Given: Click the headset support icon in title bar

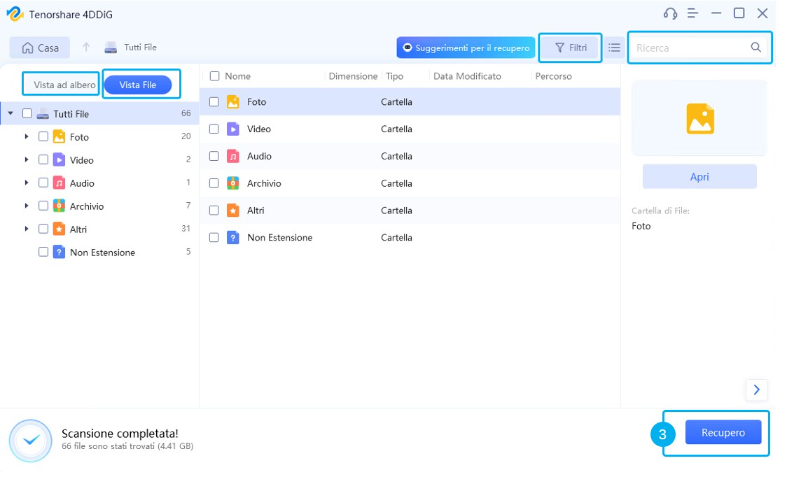Looking at the screenshot, I should 670,13.
